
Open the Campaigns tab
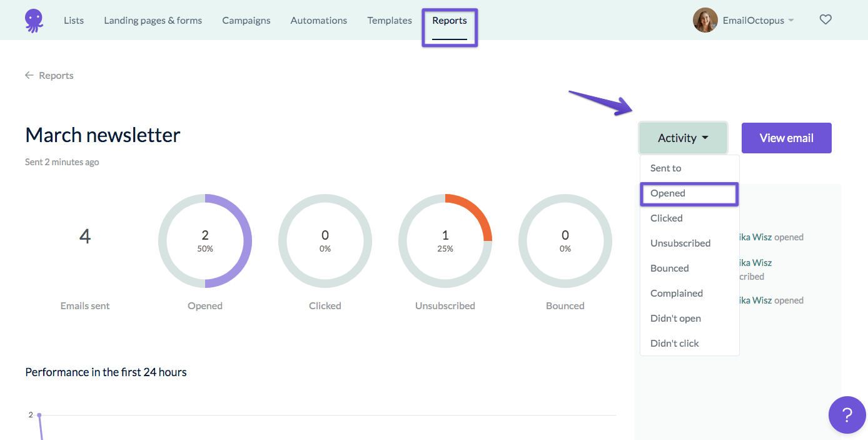click(x=246, y=21)
